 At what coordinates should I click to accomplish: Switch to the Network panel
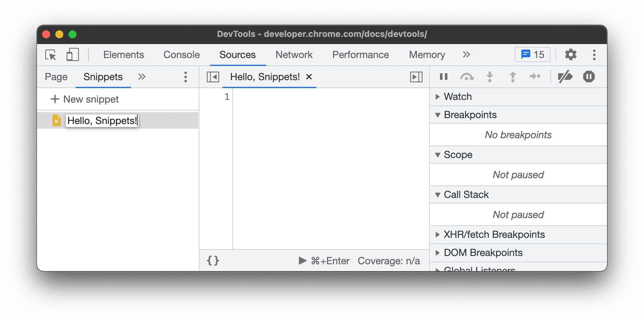294,55
